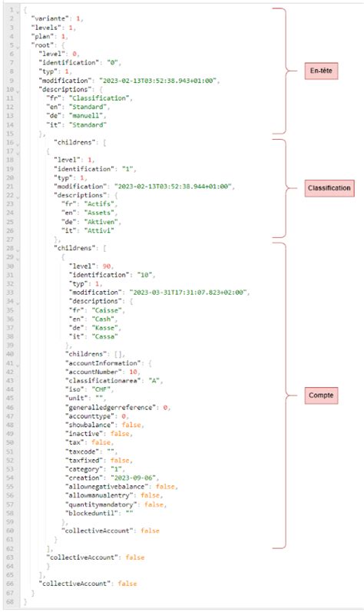The height and width of the screenshot is (612, 364).
Task: Click the "Kasse" value
Action: [x=106, y=328]
